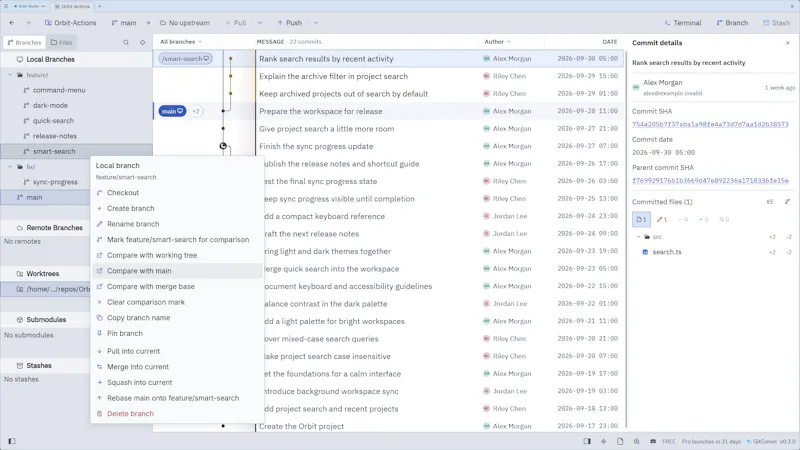The image size is (800, 450).
Task: Go back using the left arrow
Action: [12, 23]
